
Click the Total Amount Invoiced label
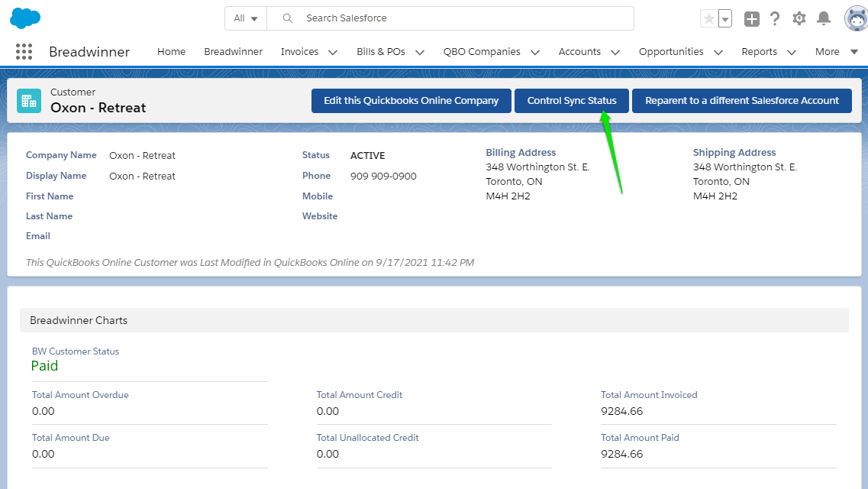[649, 395]
